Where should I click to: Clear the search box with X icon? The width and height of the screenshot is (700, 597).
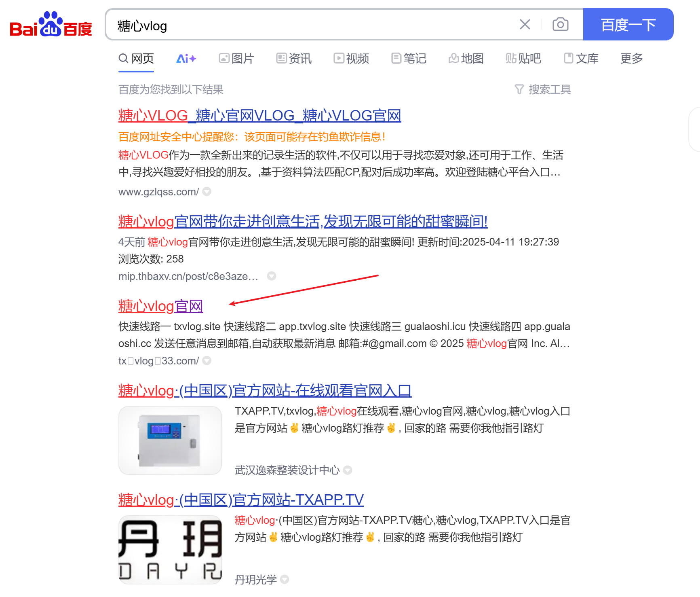[525, 25]
